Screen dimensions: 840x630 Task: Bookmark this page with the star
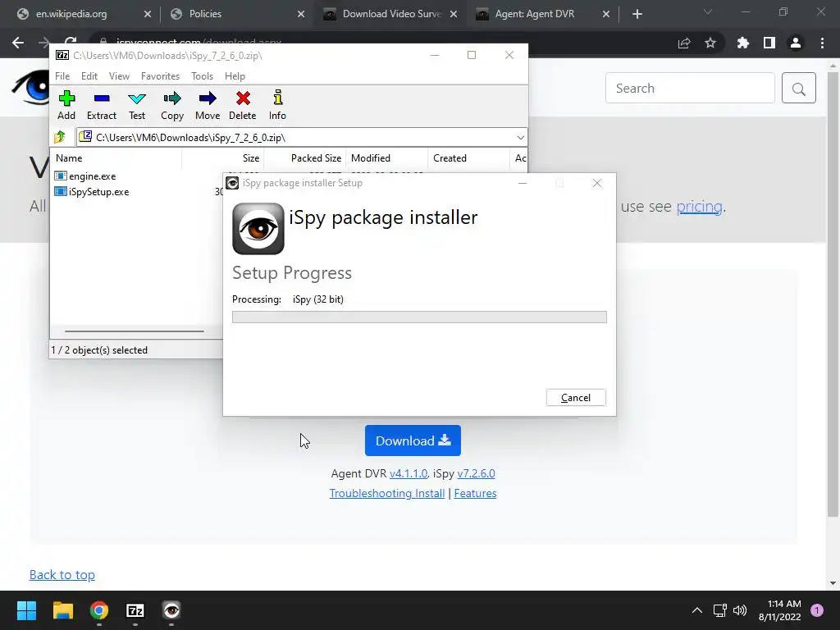click(x=710, y=43)
